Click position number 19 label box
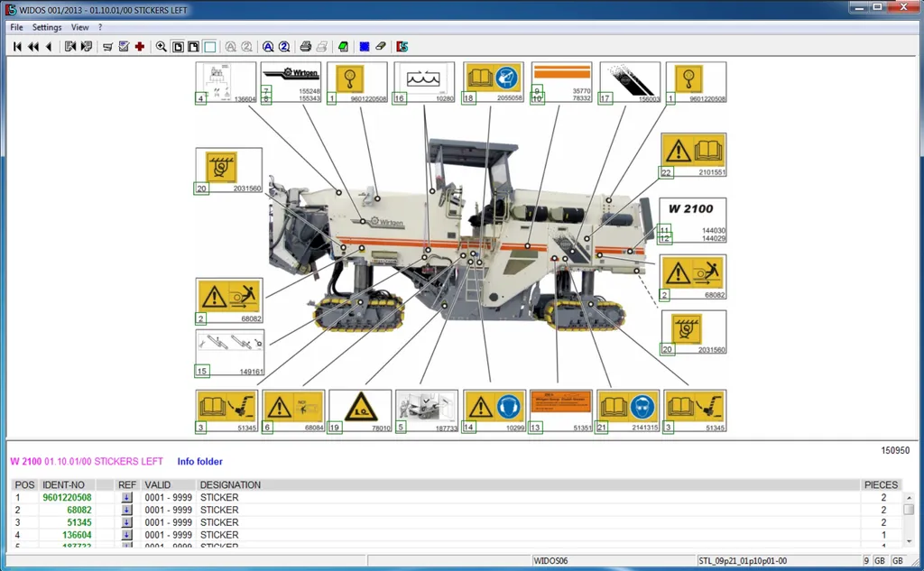This screenshot has width=924, height=571. coord(335,428)
